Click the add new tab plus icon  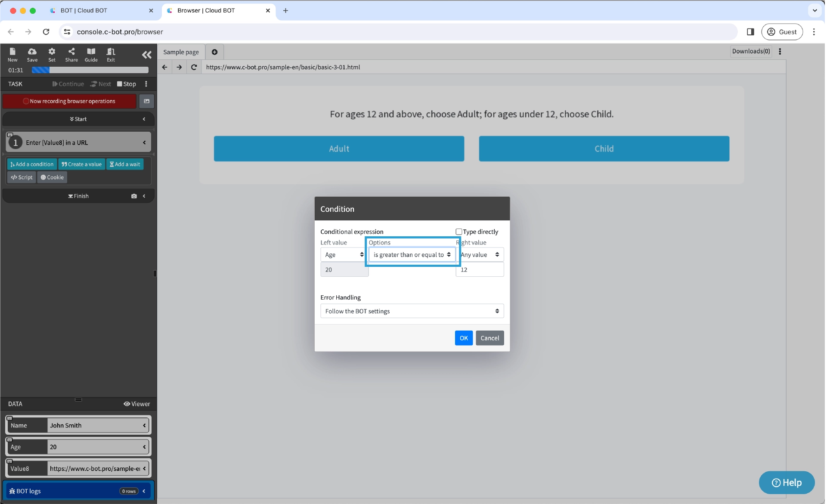pos(214,52)
